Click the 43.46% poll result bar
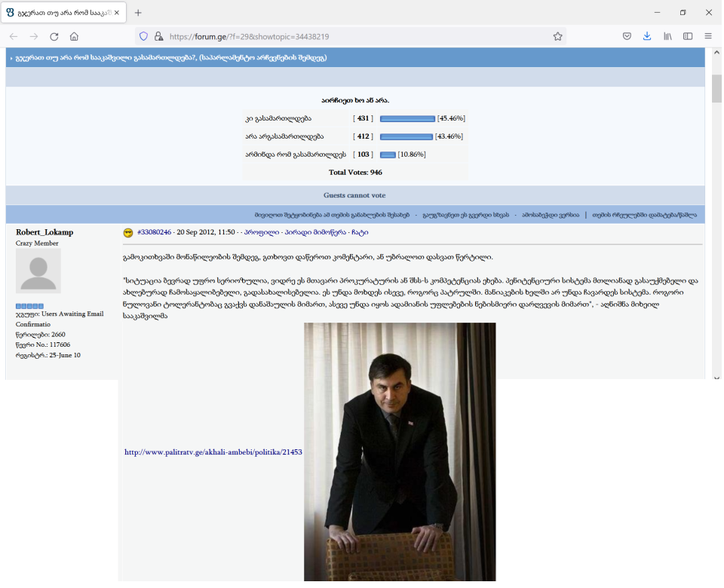The image size is (724, 588). (406, 136)
